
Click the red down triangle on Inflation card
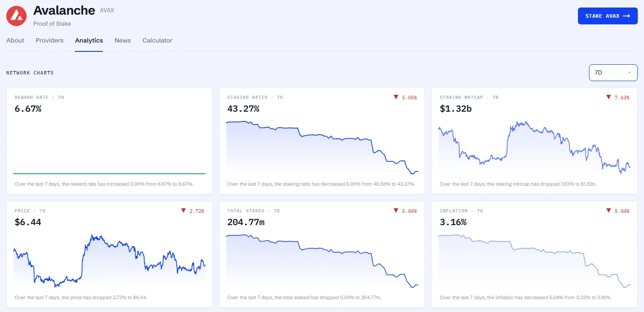[x=609, y=211]
